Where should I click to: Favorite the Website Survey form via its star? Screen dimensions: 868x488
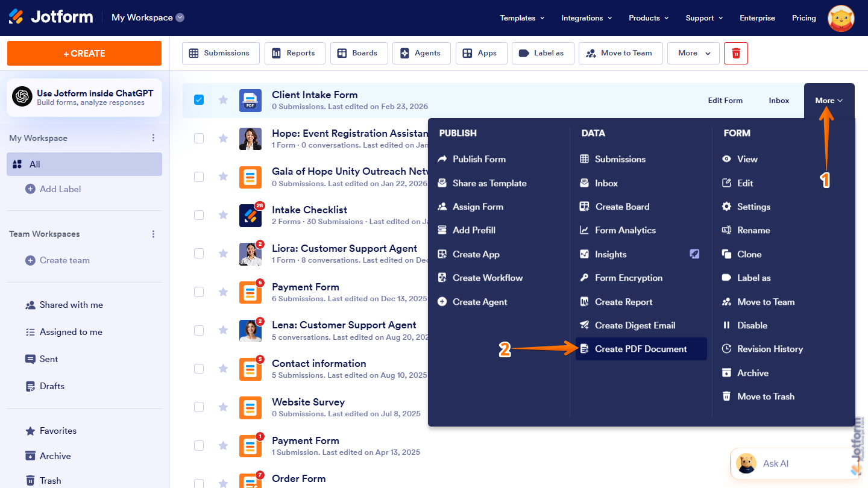click(x=222, y=408)
